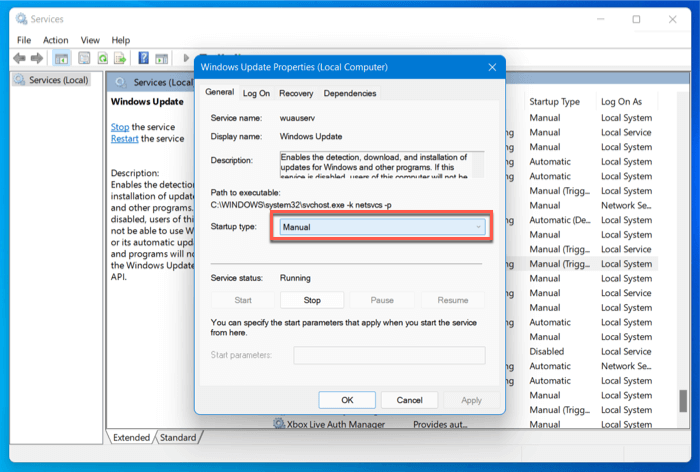
Task: Click the Disabled startup type cell
Action: (x=547, y=351)
